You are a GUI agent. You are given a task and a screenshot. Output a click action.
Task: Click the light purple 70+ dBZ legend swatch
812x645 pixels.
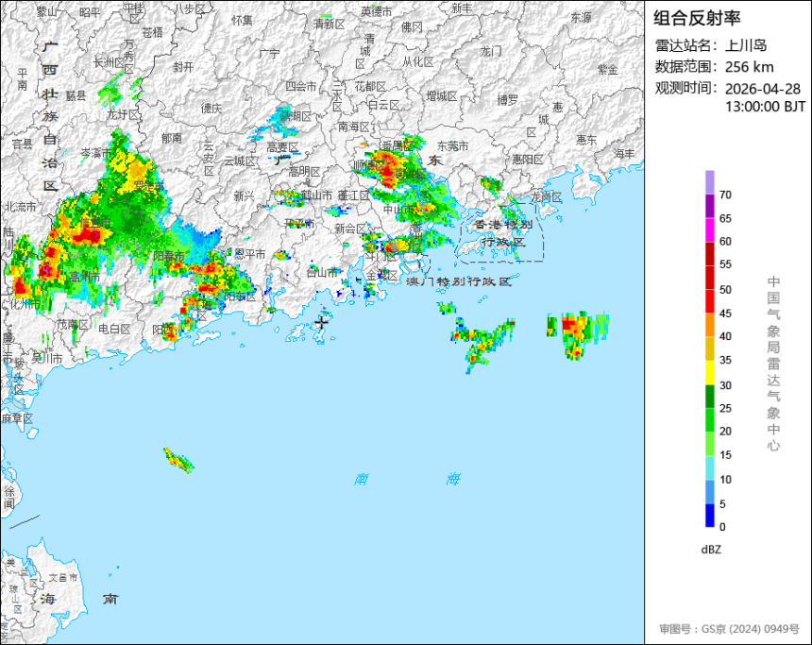(709, 182)
